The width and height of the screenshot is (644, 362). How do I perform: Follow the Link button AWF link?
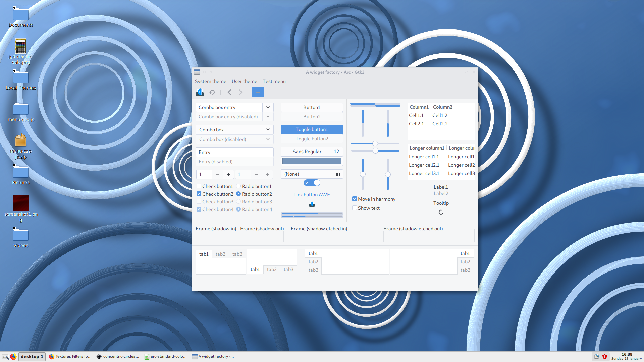[x=312, y=195]
